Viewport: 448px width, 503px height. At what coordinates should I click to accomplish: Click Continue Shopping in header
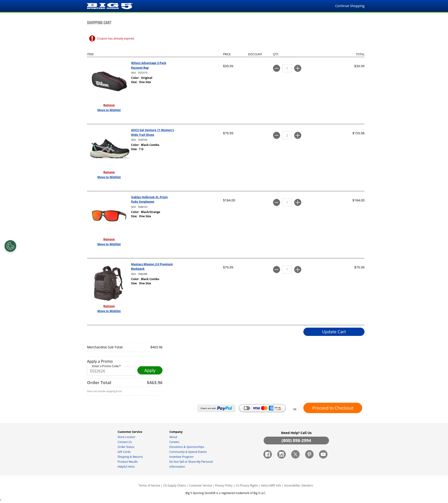click(x=349, y=6)
